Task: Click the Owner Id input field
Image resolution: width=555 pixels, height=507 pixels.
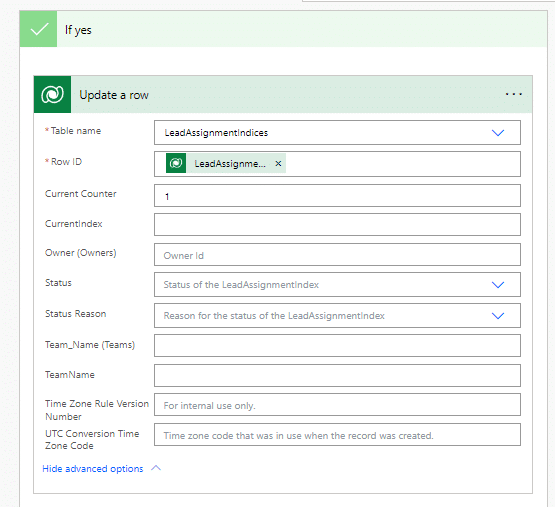Action: (337, 255)
